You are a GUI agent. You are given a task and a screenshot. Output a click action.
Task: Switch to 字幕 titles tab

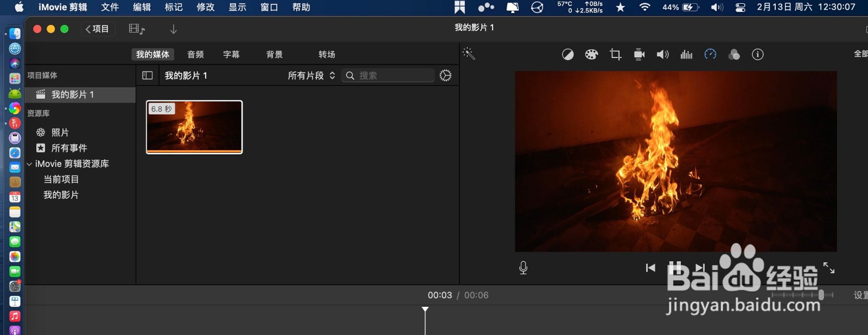(231, 54)
